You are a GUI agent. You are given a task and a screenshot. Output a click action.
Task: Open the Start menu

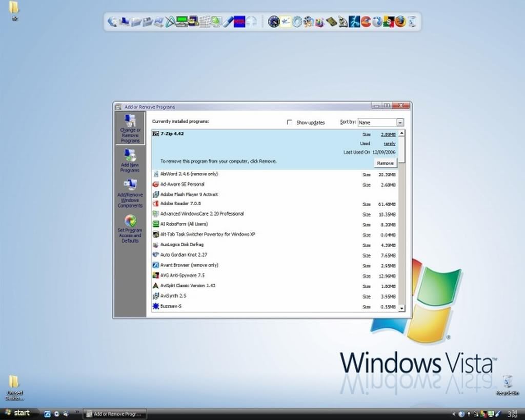pos(17,413)
